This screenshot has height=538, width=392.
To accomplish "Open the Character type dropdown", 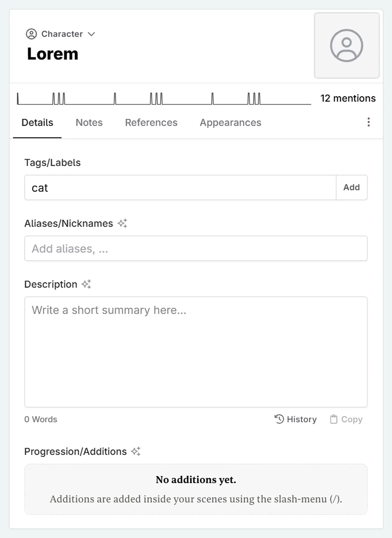I will pyautogui.click(x=92, y=34).
